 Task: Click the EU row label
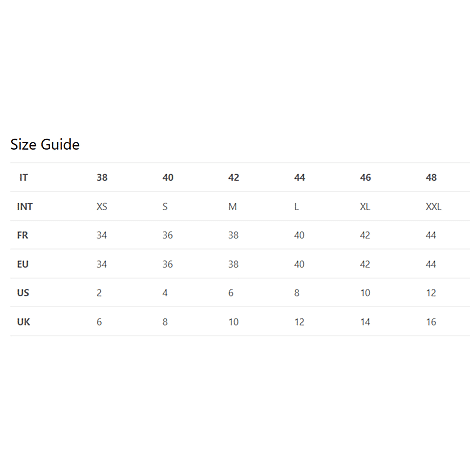(x=23, y=264)
